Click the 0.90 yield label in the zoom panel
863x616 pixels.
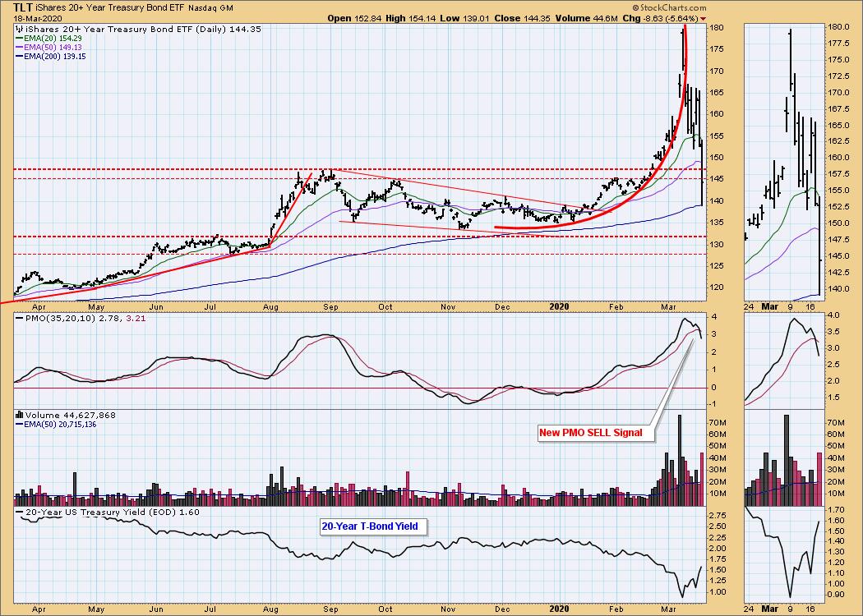837,595
